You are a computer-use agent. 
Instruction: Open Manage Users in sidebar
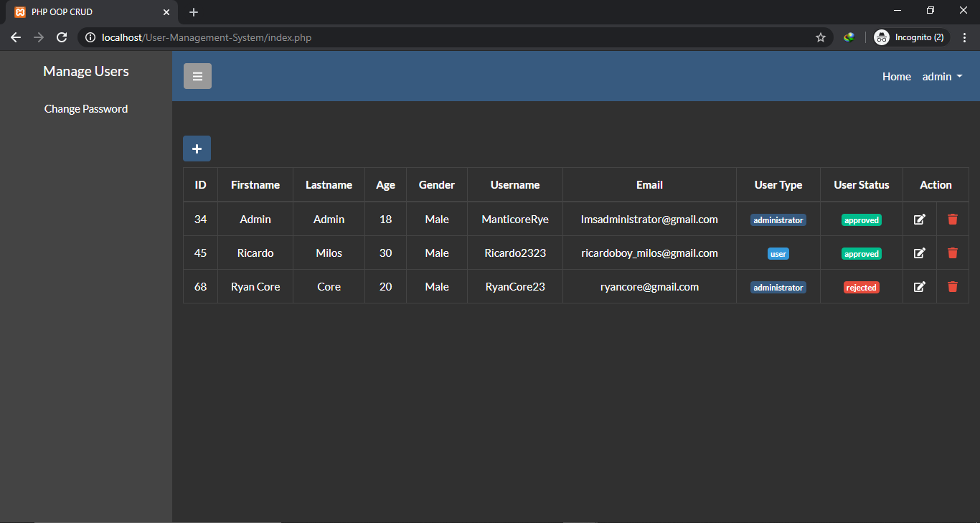(86, 71)
